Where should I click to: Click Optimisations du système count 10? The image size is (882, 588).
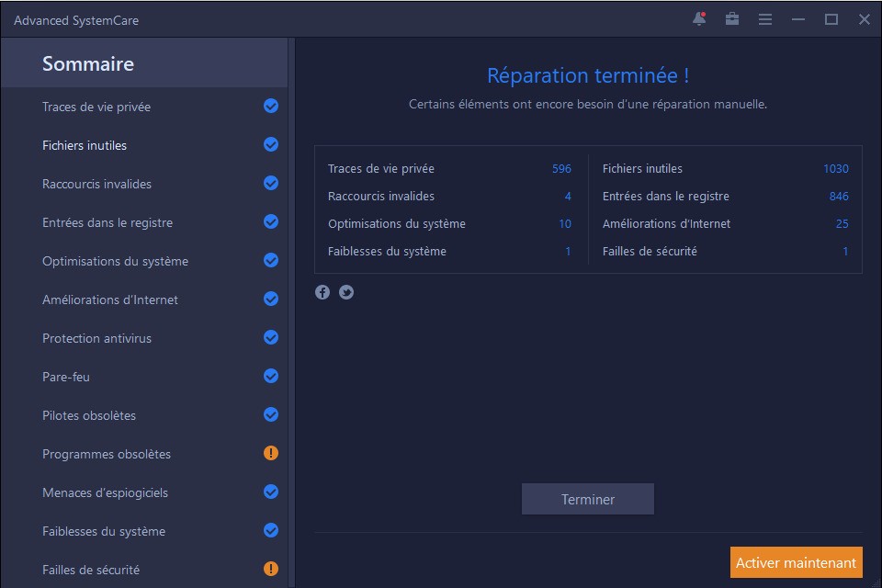coord(565,224)
